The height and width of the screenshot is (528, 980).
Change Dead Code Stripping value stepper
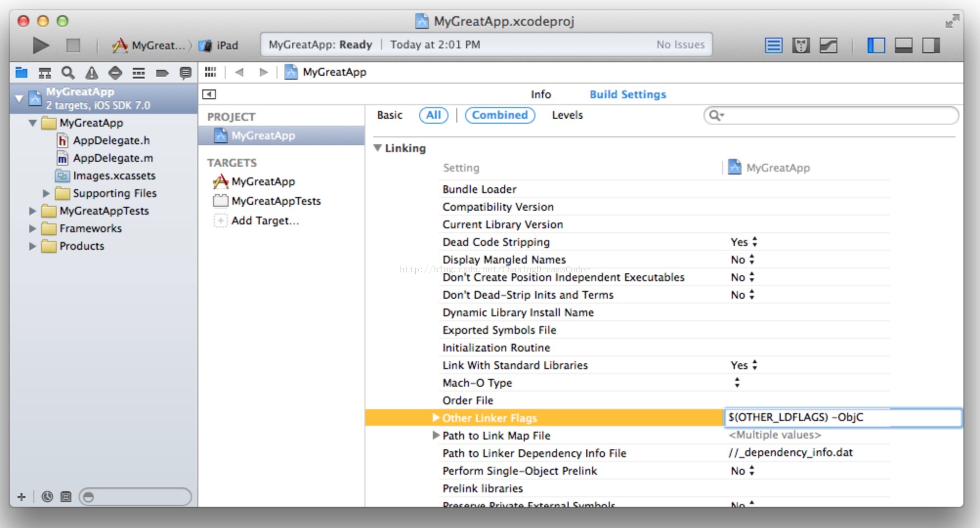(755, 242)
